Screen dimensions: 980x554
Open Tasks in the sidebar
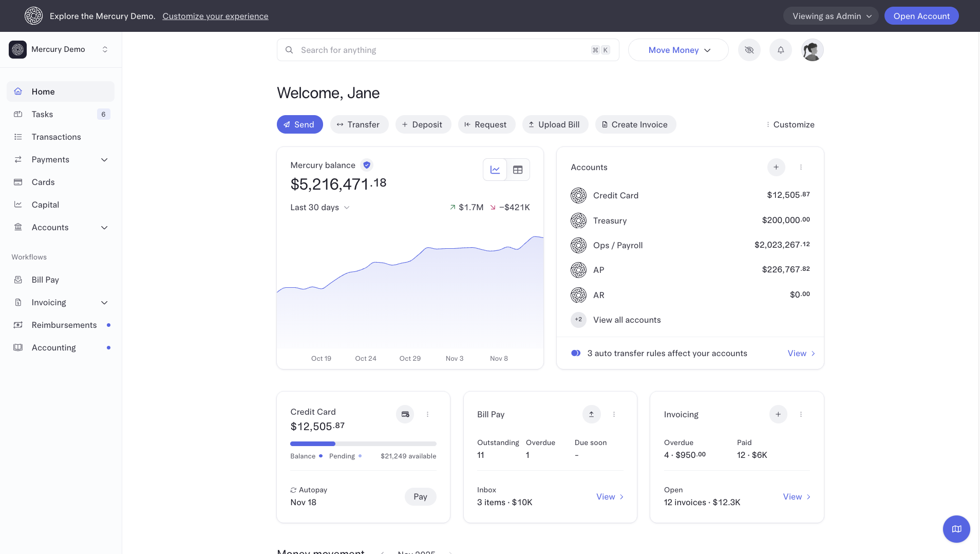point(61,114)
